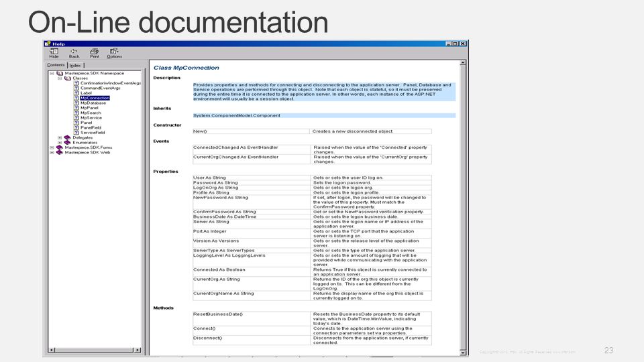Expand the Masterpiece.SDK.Web node
This screenshot has width=644, height=362.
click(52, 152)
